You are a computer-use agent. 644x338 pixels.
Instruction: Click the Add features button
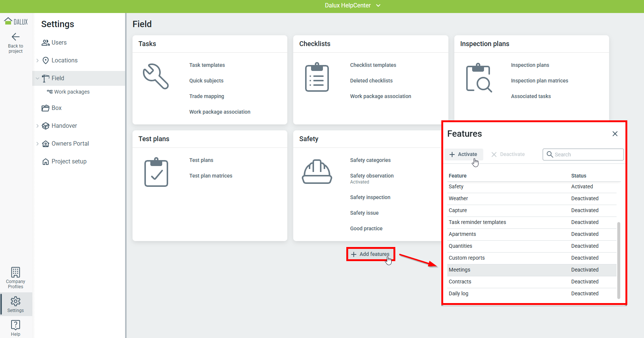(x=370, y=254)
